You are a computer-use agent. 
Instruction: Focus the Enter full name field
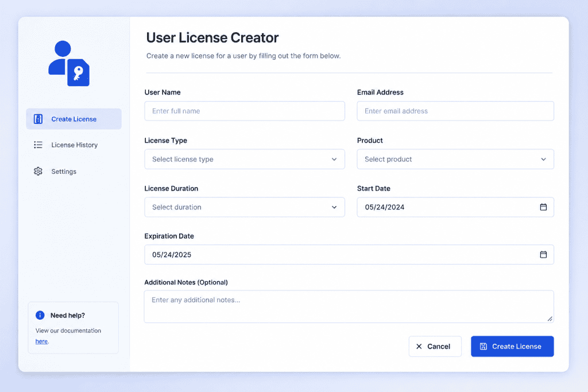[245, 111]
